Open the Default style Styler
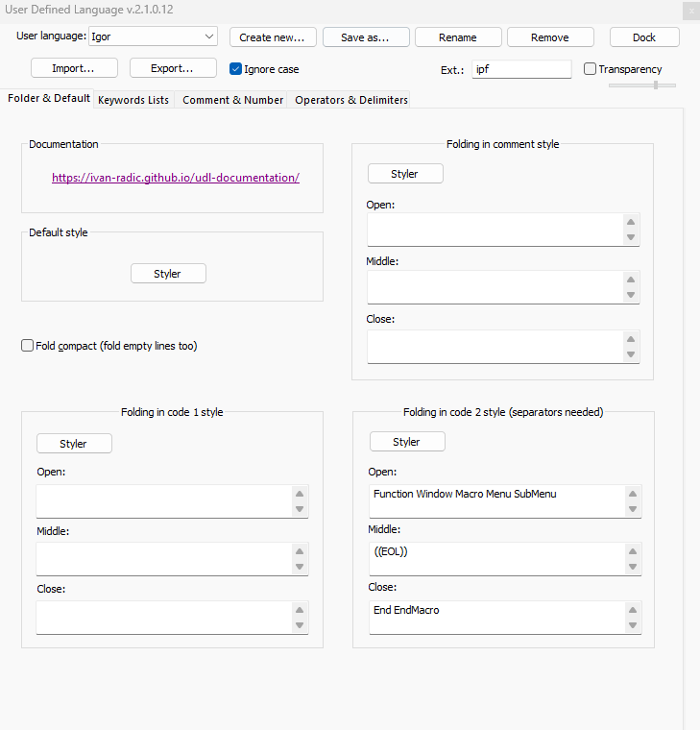The width and height of the screenshot is (700, 730). pos(168,274)
